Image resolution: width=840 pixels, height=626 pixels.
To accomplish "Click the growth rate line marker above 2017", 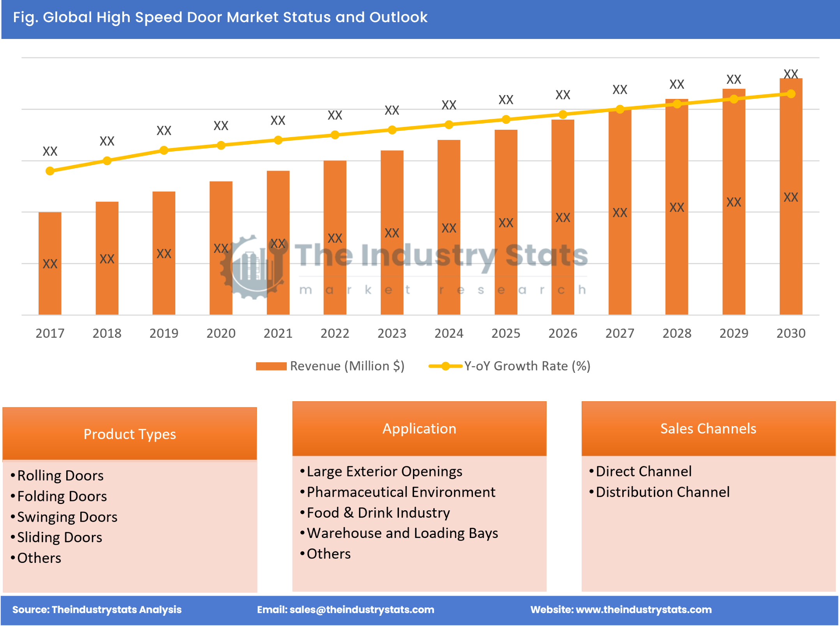I will pos(50,171).
